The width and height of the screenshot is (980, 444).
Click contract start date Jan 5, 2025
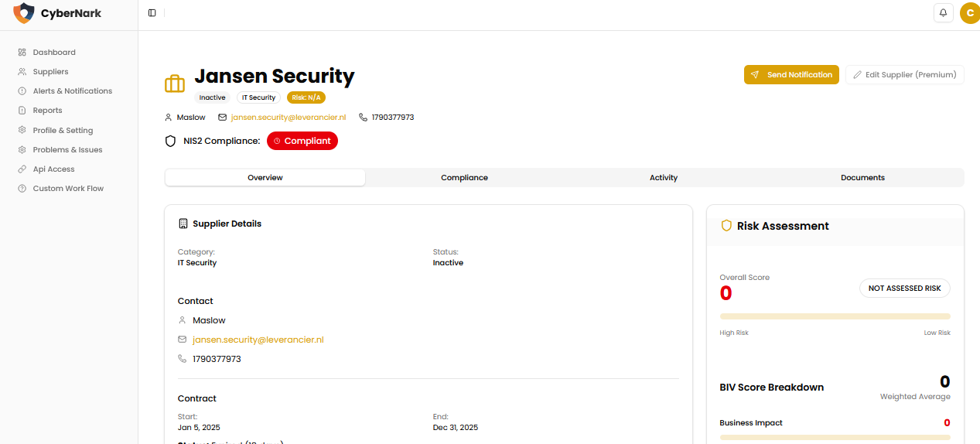coord(199,427)
